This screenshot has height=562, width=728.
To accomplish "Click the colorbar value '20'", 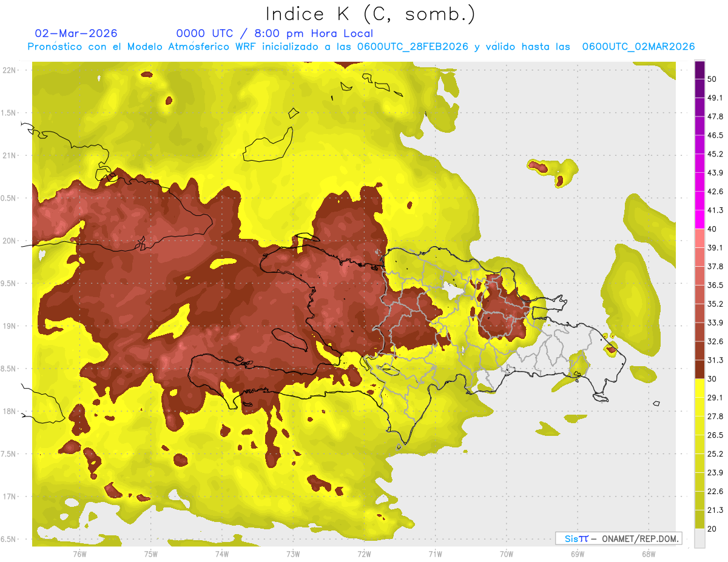I will (712, 529).
